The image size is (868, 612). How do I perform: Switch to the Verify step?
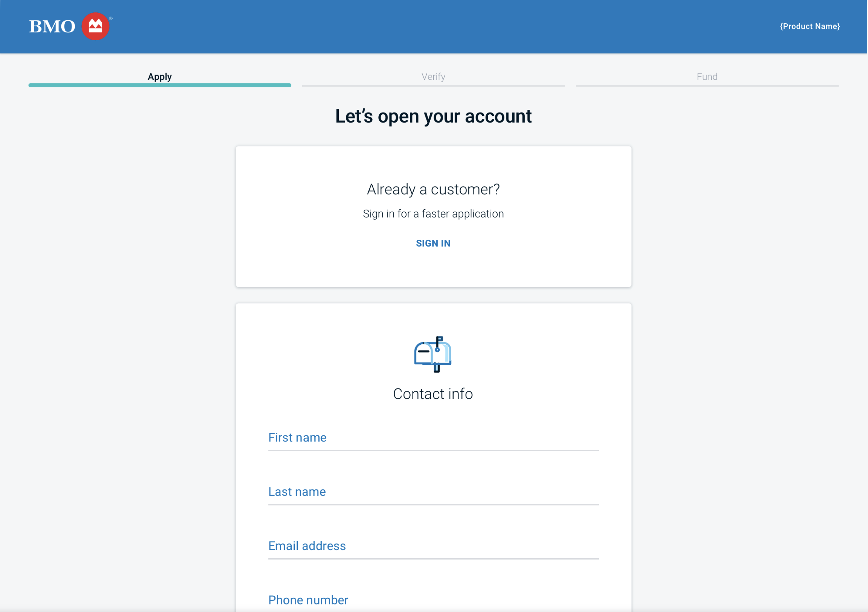point(433,76)
